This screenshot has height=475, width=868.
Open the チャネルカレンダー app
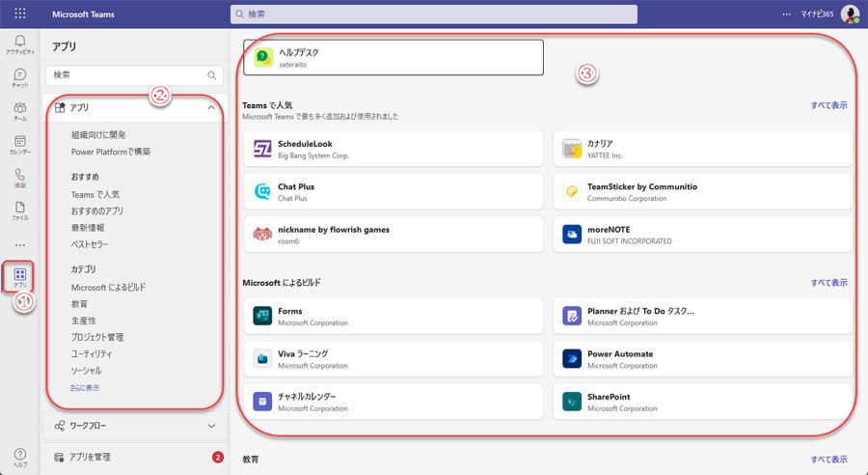pos(393,402)
